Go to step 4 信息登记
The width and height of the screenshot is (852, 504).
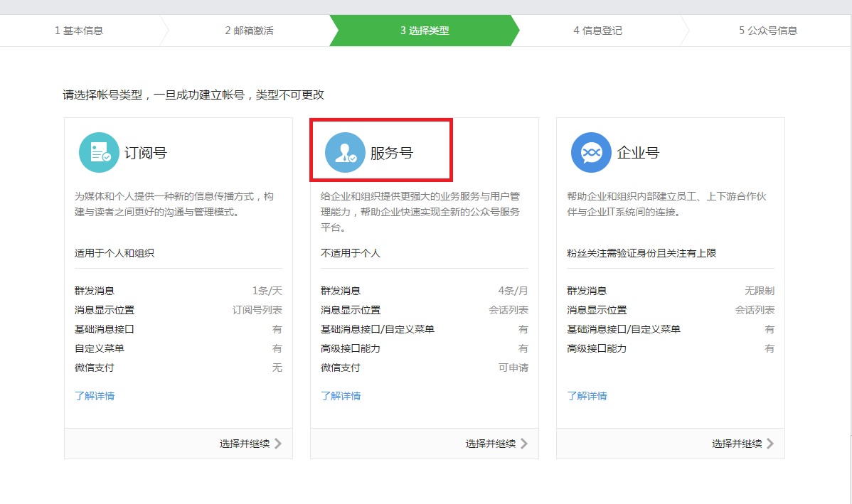click(597, 31)
